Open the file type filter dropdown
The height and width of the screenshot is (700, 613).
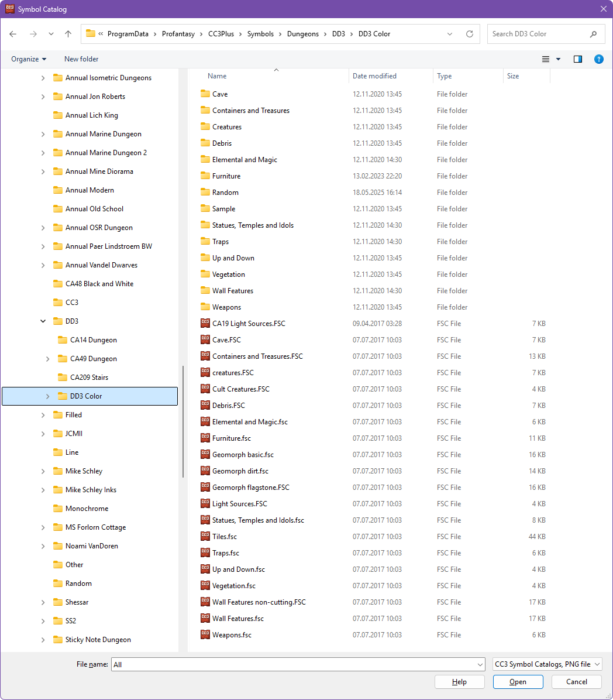pos(547,664)
